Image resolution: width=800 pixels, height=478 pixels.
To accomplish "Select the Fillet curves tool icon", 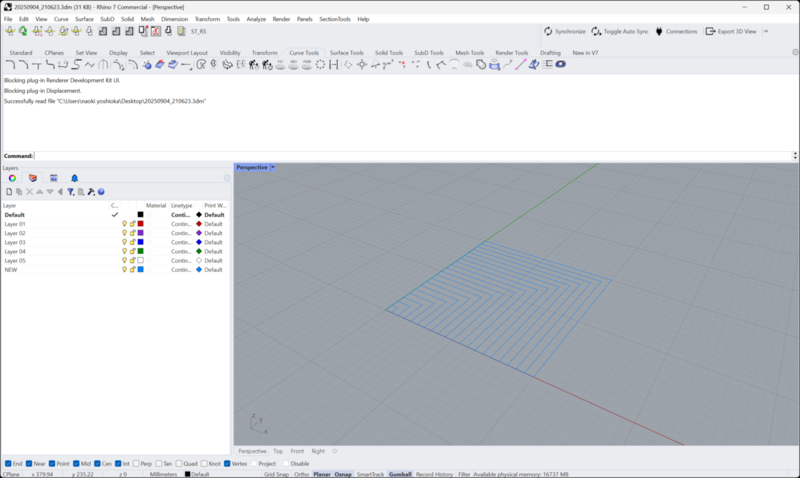I will click(10, 64).
